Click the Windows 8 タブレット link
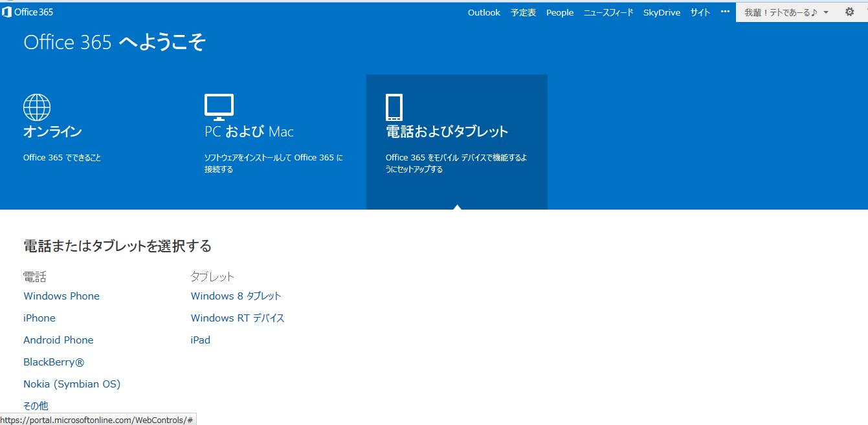The height and width of the screenshot is (425, 868). coord(236,296)
